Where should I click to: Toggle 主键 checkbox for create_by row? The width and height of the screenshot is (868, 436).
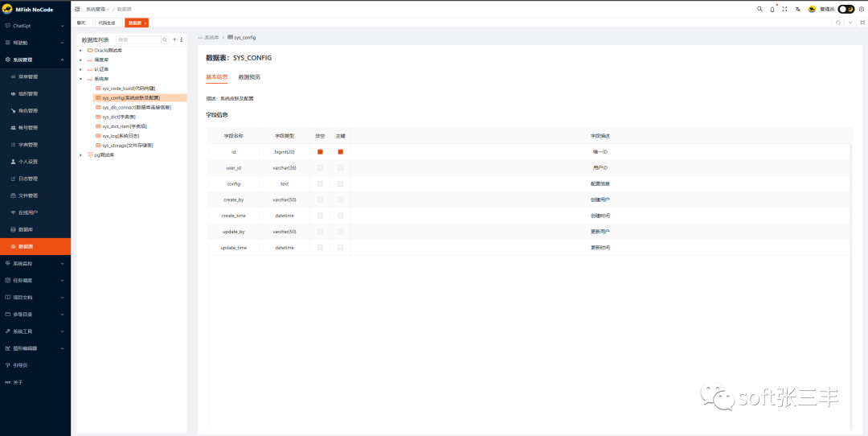pos(341,199)
